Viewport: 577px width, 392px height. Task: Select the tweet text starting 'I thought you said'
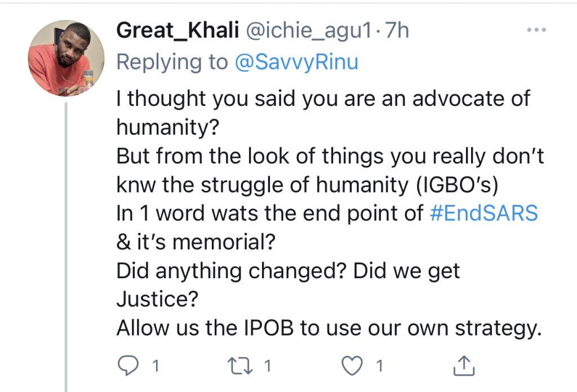(330, 213)
